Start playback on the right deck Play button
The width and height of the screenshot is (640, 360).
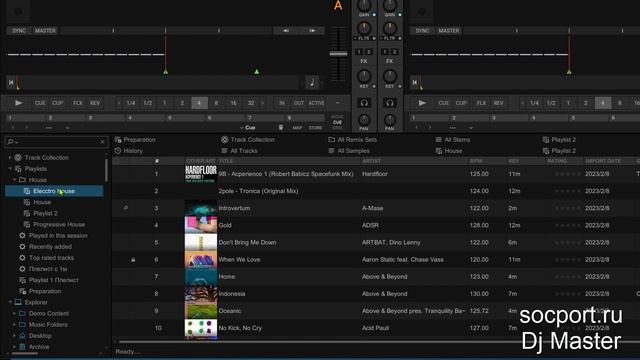422,103
